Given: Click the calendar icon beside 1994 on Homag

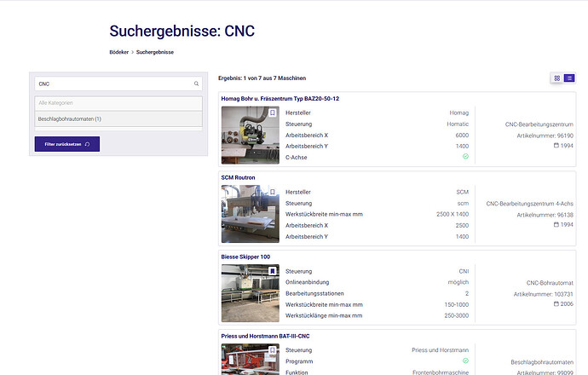Looking at the screenshot, I should pyautogui.click(x=556, y=145).
